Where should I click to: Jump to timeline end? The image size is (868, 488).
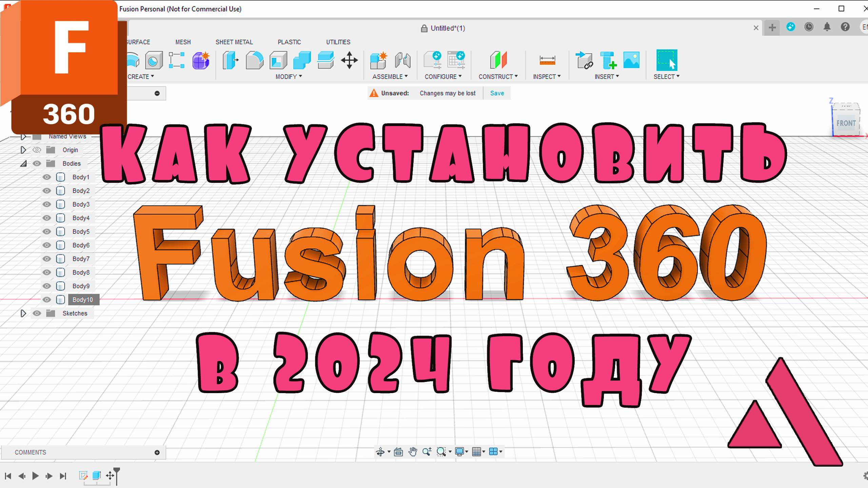coord(63,476)
